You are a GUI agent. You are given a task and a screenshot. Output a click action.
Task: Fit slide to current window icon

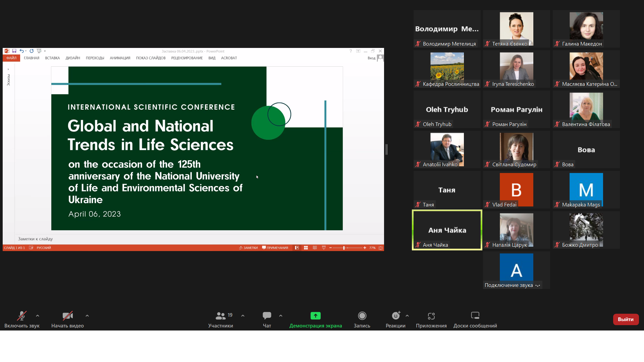click(380, 248)
